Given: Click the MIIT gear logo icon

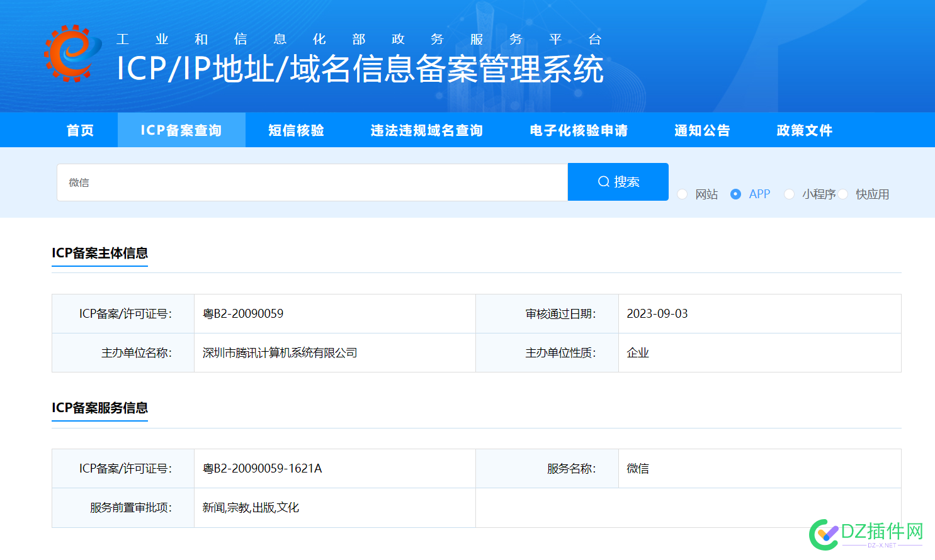Looking at the screenshot, I should (x=72, y=53).
